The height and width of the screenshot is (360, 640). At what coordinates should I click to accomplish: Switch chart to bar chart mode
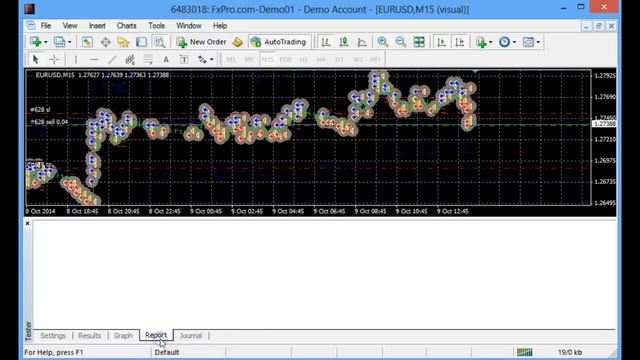click(x=325, y=42)
